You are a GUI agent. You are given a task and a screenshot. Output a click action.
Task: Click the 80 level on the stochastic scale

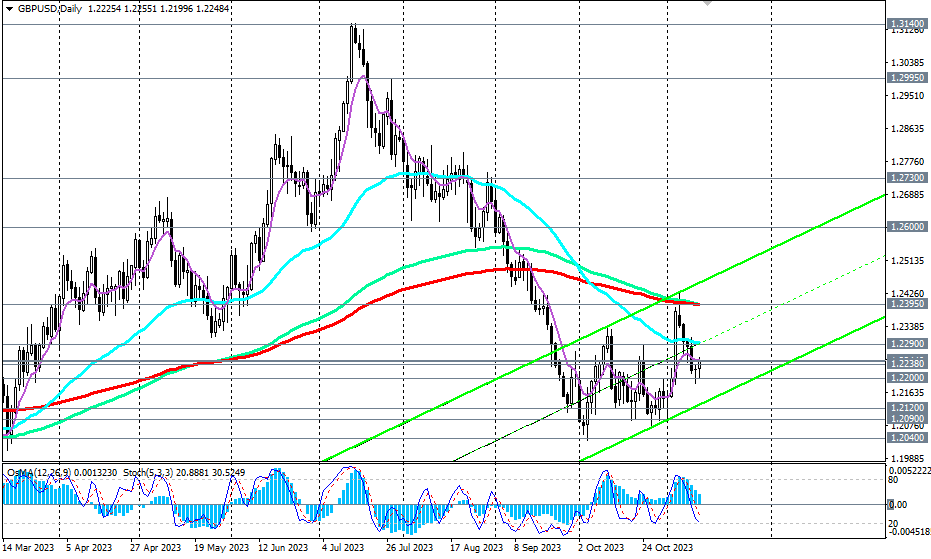pyautogui.click(x=893, y=479)
